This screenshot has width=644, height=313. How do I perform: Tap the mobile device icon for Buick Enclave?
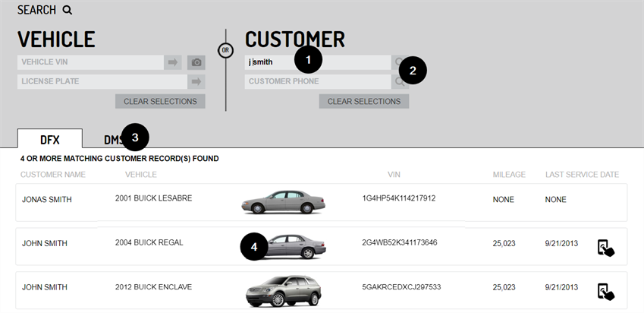[x=605, y=291]
